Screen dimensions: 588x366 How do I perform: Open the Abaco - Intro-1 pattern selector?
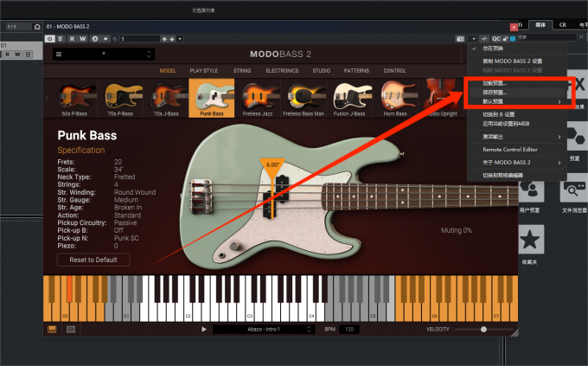263,329
